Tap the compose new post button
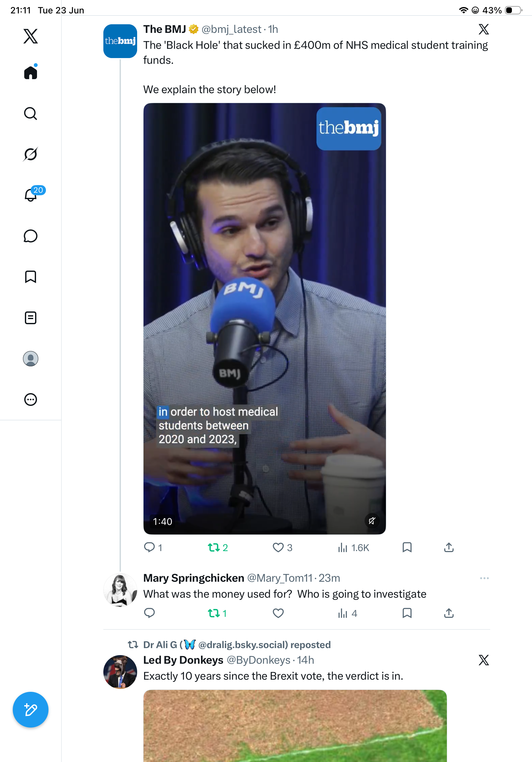Viewport: 532px width, 762px height. pyautogui.click(x=31, y=710)
